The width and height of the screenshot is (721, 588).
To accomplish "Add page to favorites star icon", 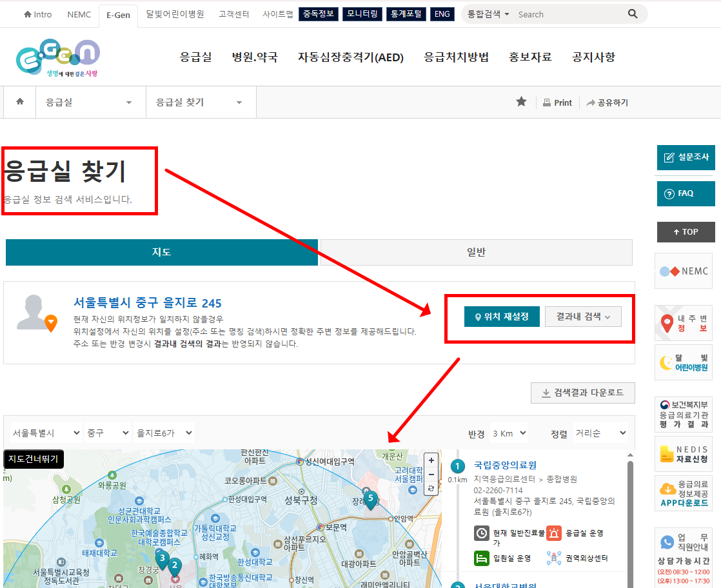I will pos(521,102).
